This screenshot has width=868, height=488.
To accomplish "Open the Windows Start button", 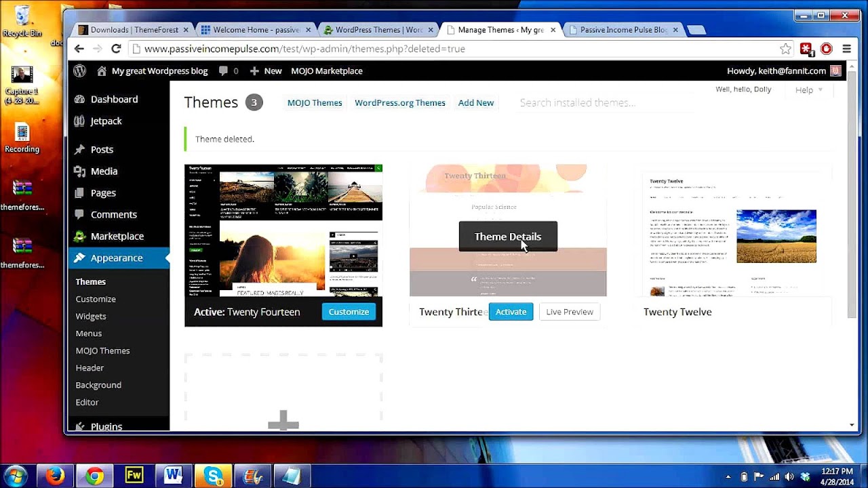I will pos(15,476).
